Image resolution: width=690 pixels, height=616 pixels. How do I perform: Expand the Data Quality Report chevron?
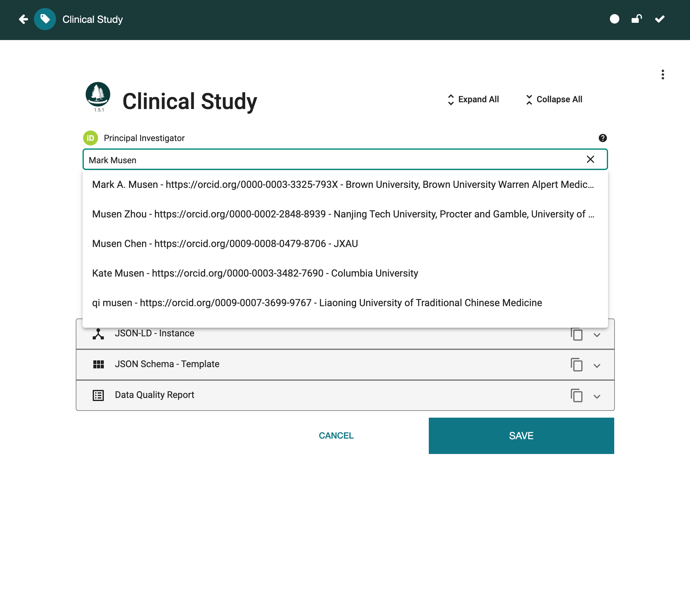(x=597, y=396)
